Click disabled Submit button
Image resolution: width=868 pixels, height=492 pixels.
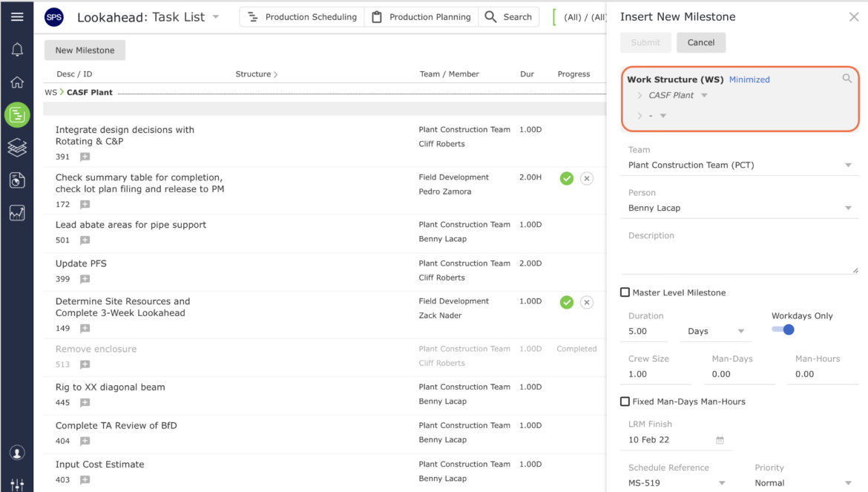[x=645, y=42]
